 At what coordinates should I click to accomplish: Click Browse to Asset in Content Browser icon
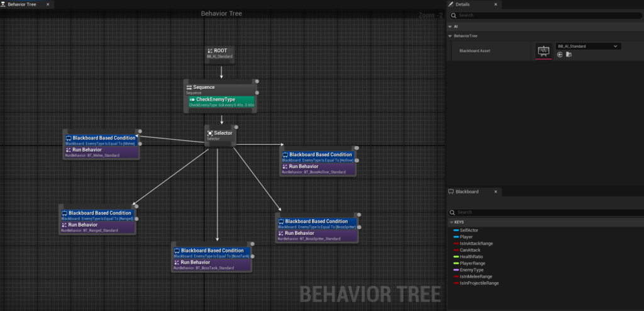pos(569,55)
